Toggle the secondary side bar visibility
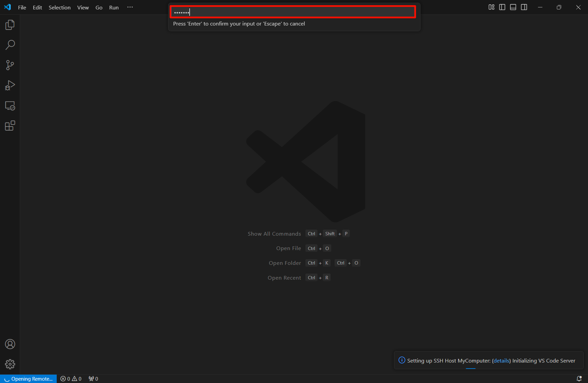This screenshot has width=588, height=383. pos(524,7)
